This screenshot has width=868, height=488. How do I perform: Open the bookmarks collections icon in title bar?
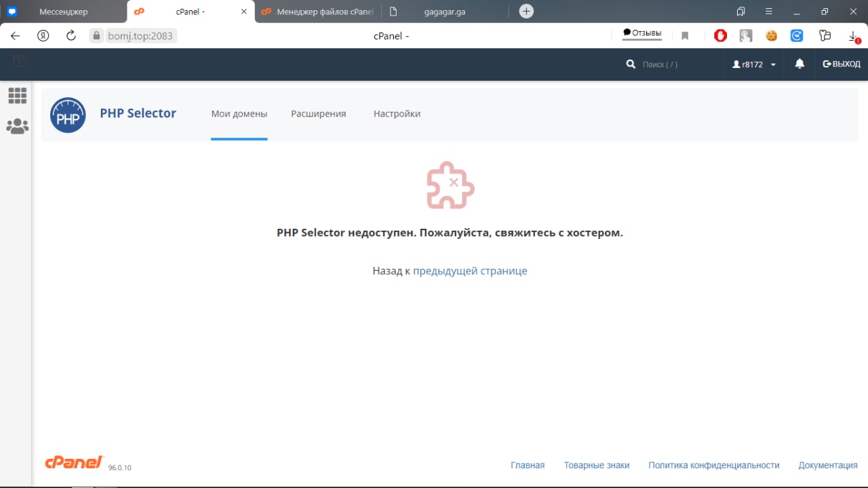(741, 12)
